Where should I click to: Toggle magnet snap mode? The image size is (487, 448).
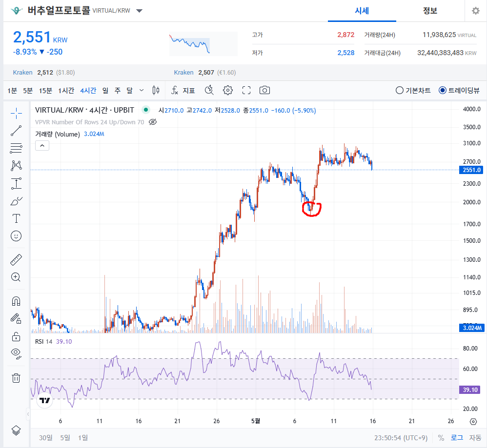(16, 301)
